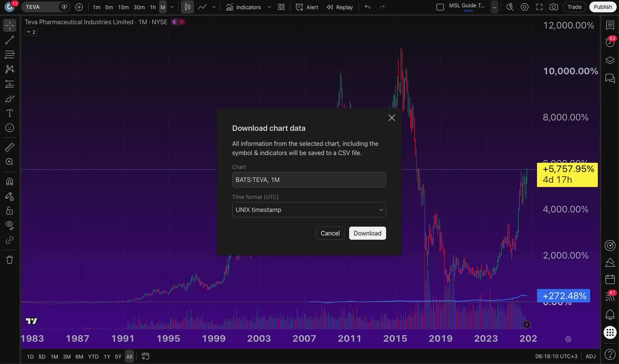Toggle stay in drawing mode
This screenshot has height=364, width=619.
point(9,196)
